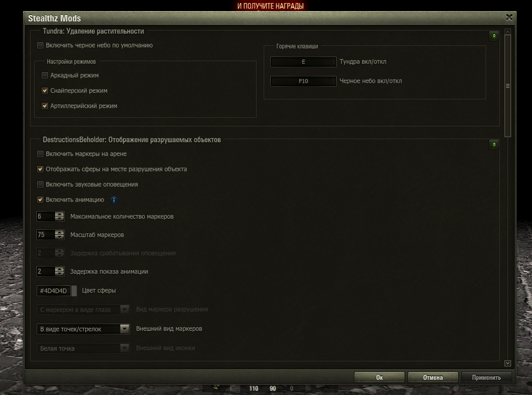
Task: Close the Stealthz Mods window
Action: click(509, 17)
